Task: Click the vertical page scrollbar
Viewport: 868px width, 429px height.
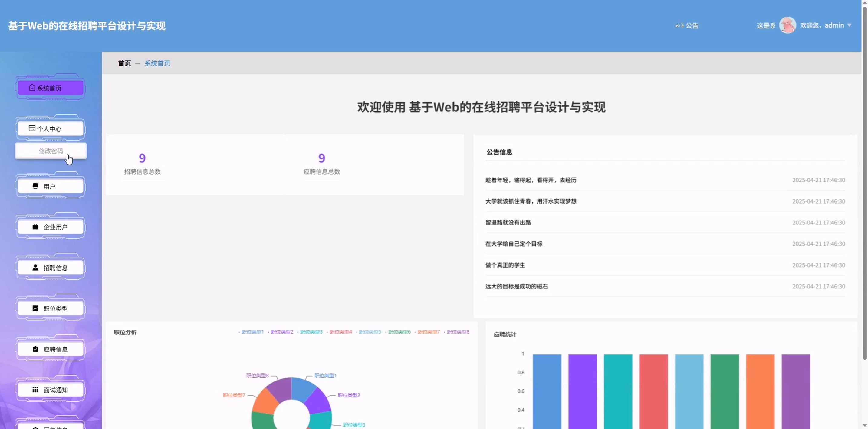Action: [x=864, y=182]
